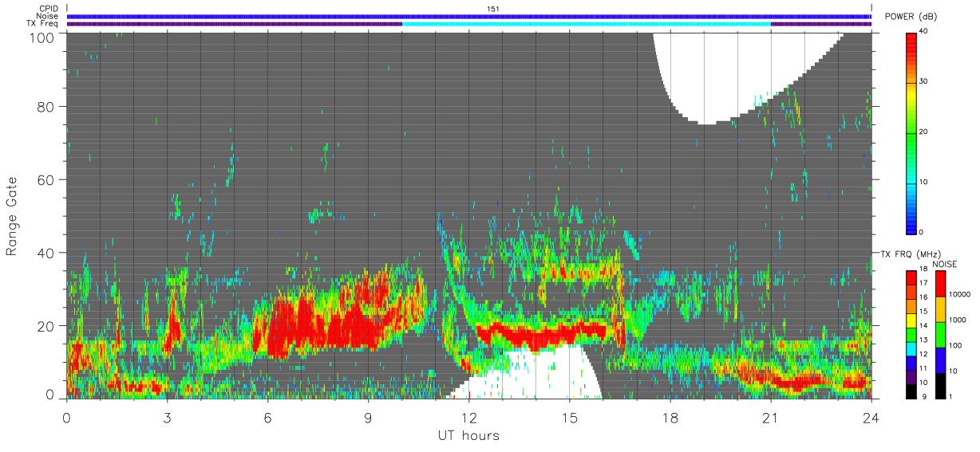Click the blue Noise strip at top
This screenshot has width=980, height=452.
pyautogui.click(x=469, y=16)
